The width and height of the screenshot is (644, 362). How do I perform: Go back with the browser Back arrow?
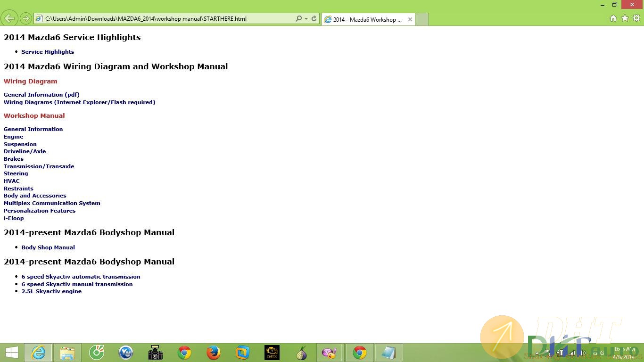[9, 18]
